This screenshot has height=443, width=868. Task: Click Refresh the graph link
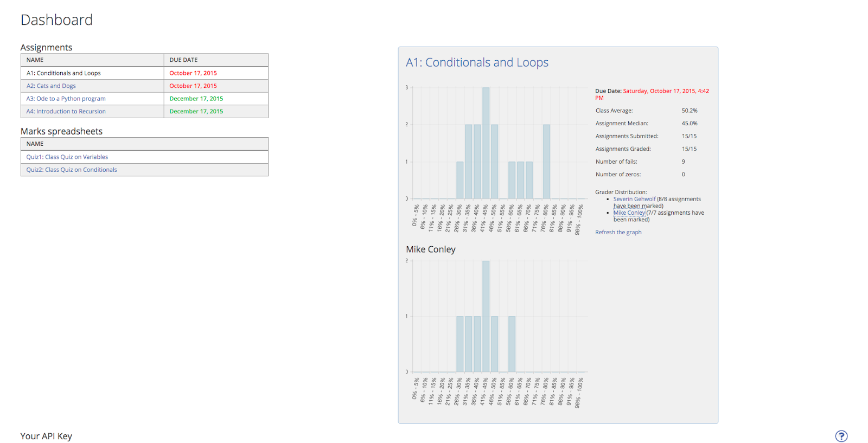coord(618,232)
